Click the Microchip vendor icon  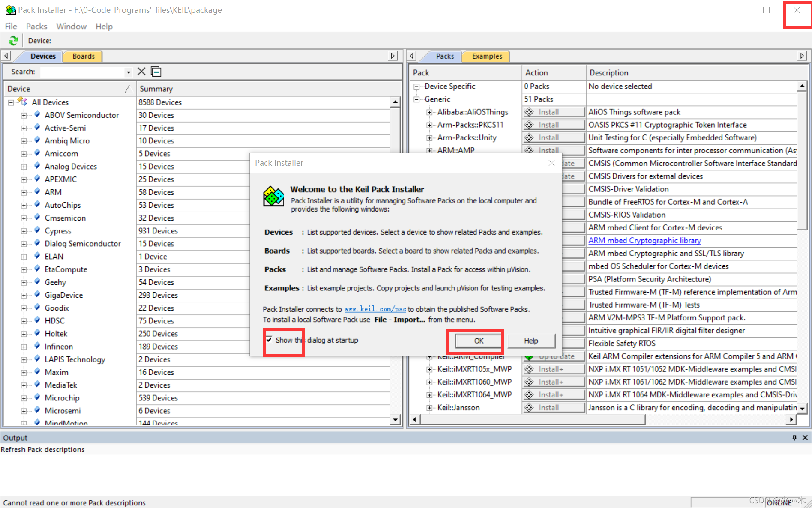38,397
